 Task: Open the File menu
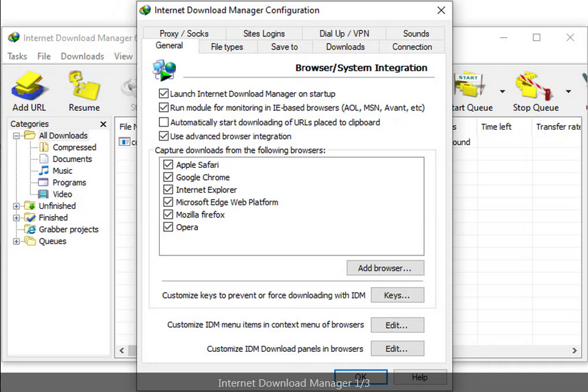(x=44, y=56)
